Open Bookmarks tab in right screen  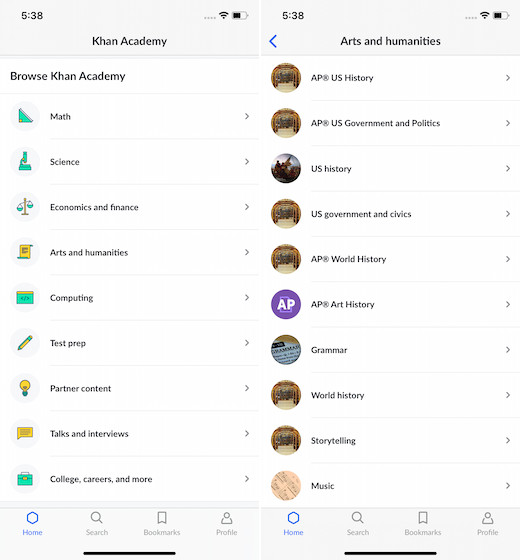point(423,524)
